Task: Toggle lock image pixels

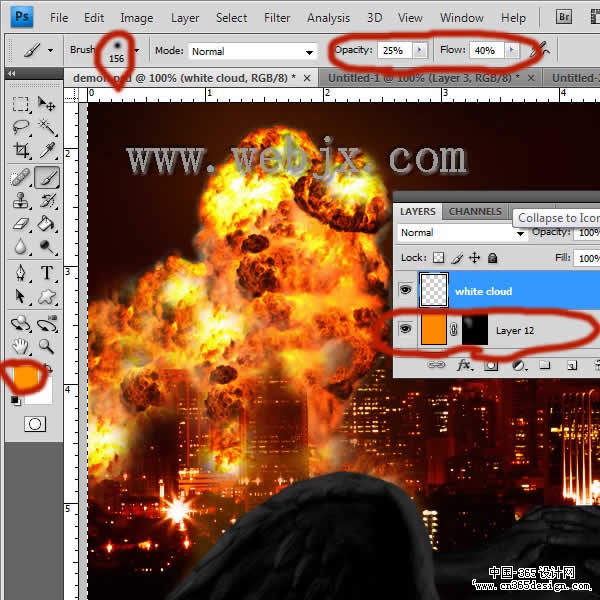Action: tap(457, 258)
